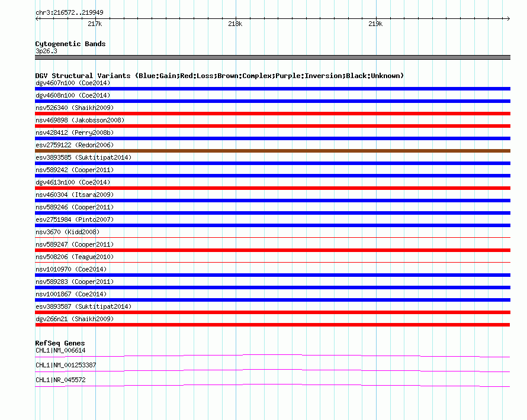This screenshot has width=527, height=420.
Task: Click the red loss bar under nsv526340
Action: (272, 114)
